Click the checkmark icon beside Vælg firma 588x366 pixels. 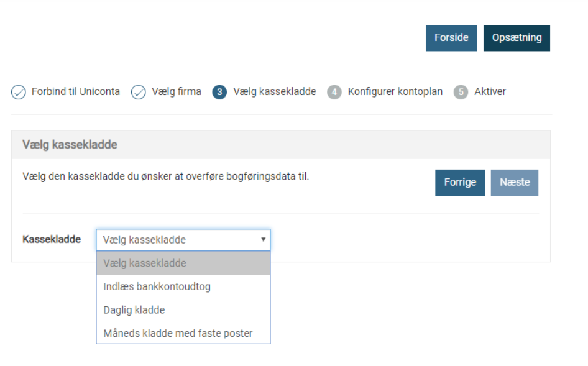tap(138, 92)
